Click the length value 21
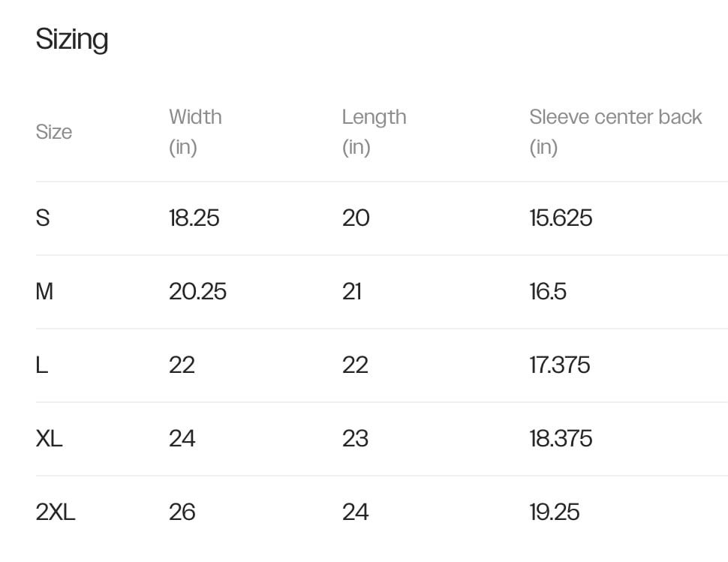Image resolution: width=728 pixels, height=562 pixels. (352, 291)
